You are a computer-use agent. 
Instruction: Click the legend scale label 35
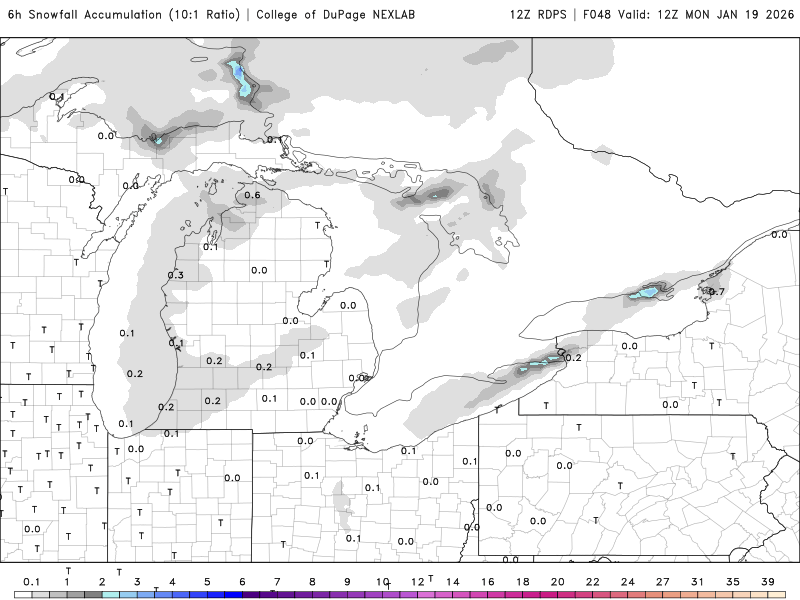coord(733,582)
